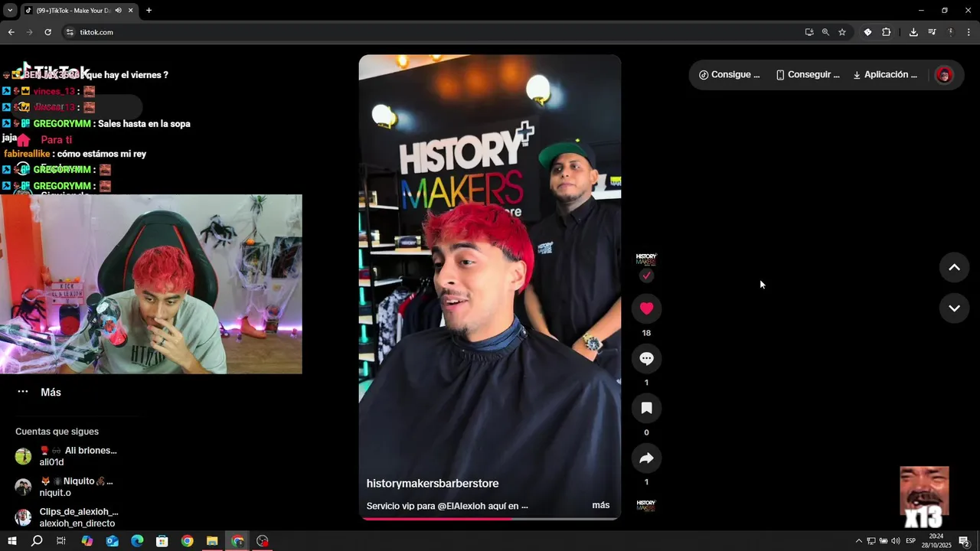Open the profile avatar in top right
The width and height of the screenshot is (980, 551).
(x=944, y=75)
